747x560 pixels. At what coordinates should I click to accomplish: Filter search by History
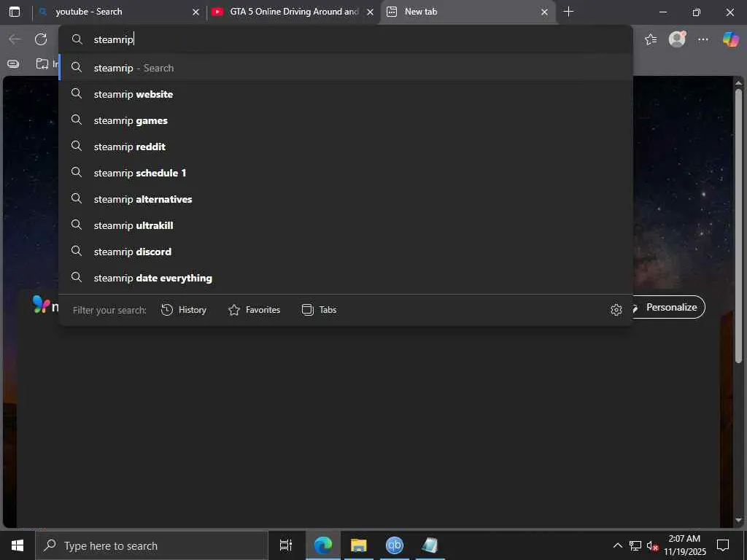(x=183, y=310)
